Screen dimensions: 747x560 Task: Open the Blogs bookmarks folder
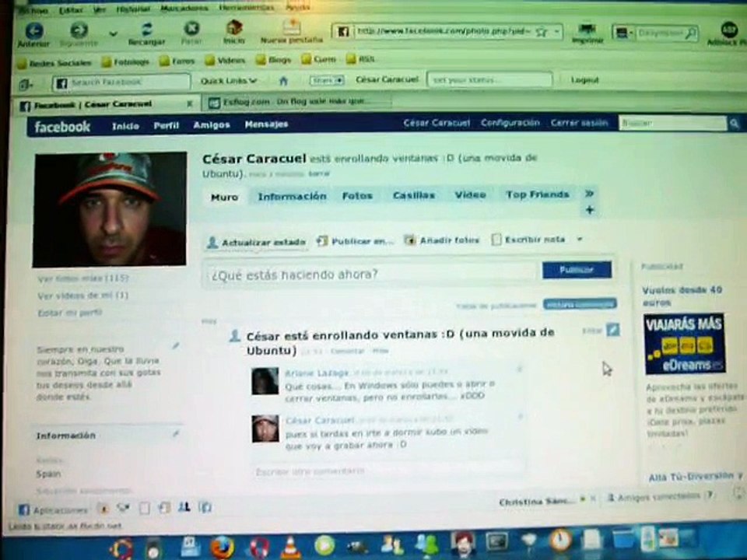273,60
